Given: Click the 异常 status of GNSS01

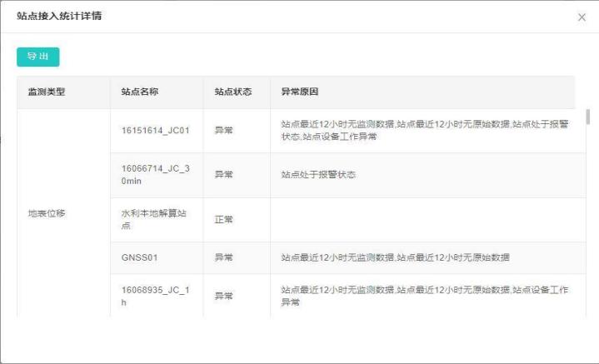Looking at the screenshot, I should click(224, 257).
